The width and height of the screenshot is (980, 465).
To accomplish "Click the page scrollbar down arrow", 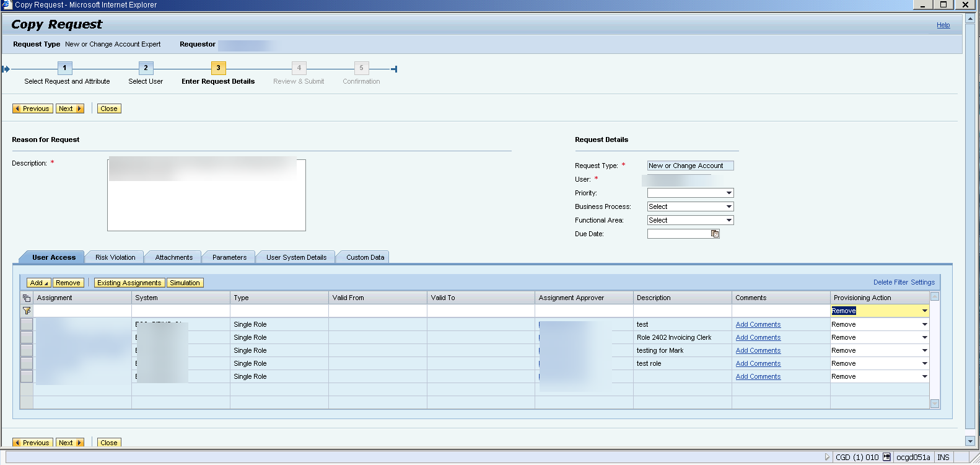I will 970,441.
